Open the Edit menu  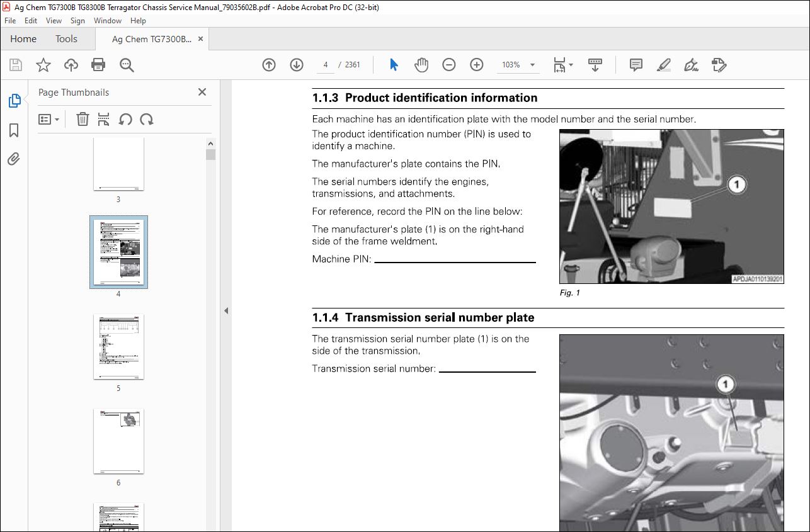pos(31,21)
